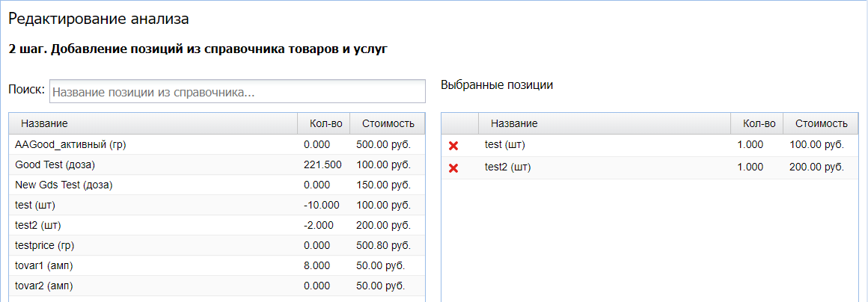Remove test (шт) from selected positions
Viewport: 868px width, 302px height.
coord(453,146)
